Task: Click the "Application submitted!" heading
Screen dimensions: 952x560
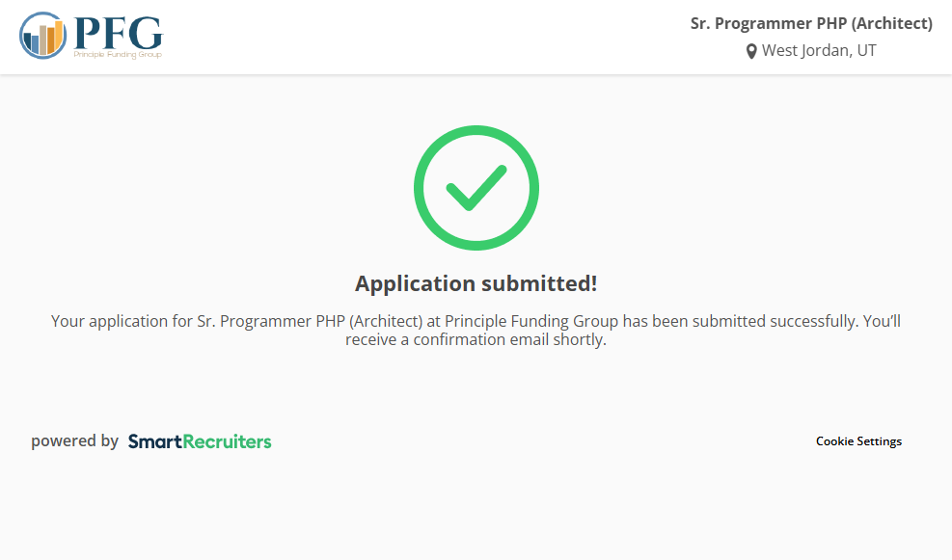Action: [x=476, y=283]
